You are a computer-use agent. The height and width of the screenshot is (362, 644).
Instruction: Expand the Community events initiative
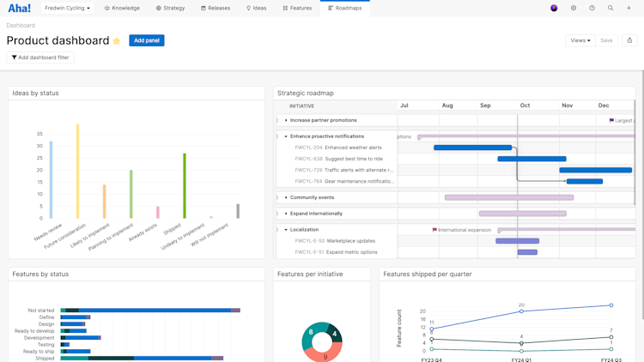[x=286, y=197]
